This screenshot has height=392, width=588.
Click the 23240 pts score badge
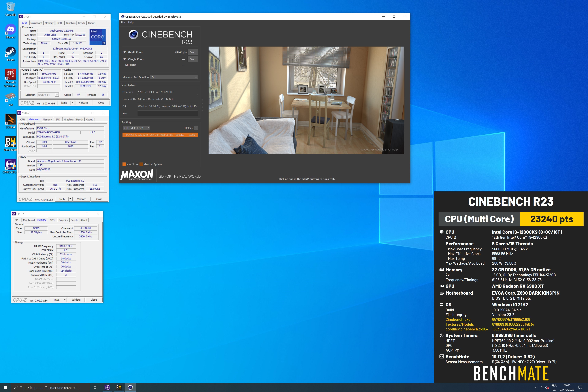552,219
